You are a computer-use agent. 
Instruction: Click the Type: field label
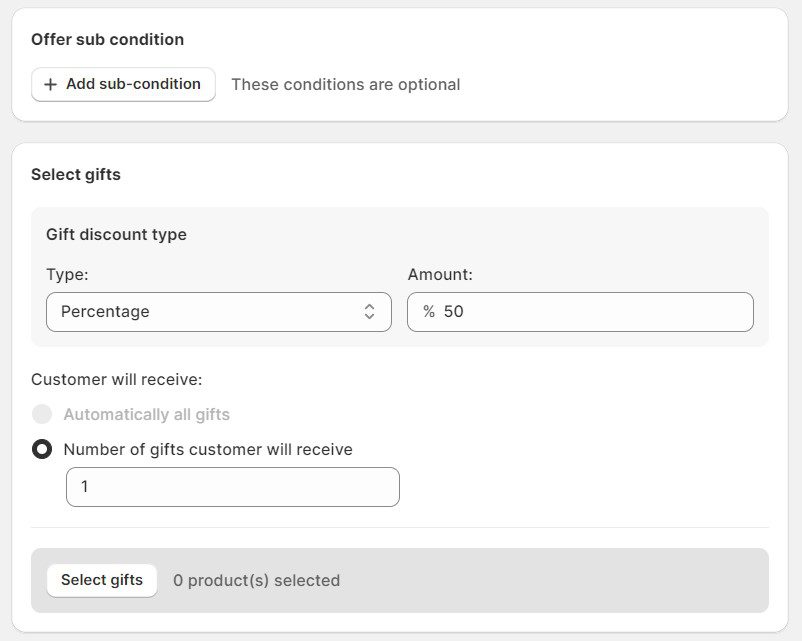pyautogui.click(x=67, y=274)
